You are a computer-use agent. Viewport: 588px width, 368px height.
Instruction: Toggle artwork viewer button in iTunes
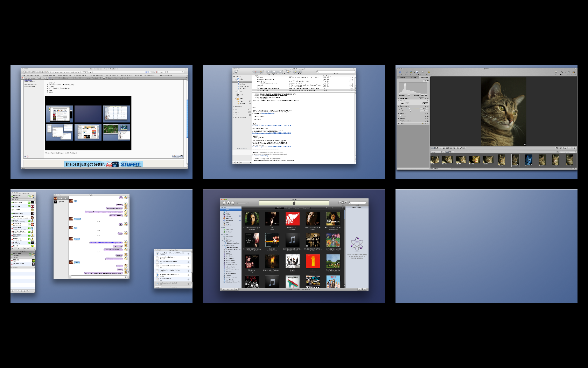tap(236, 289)
